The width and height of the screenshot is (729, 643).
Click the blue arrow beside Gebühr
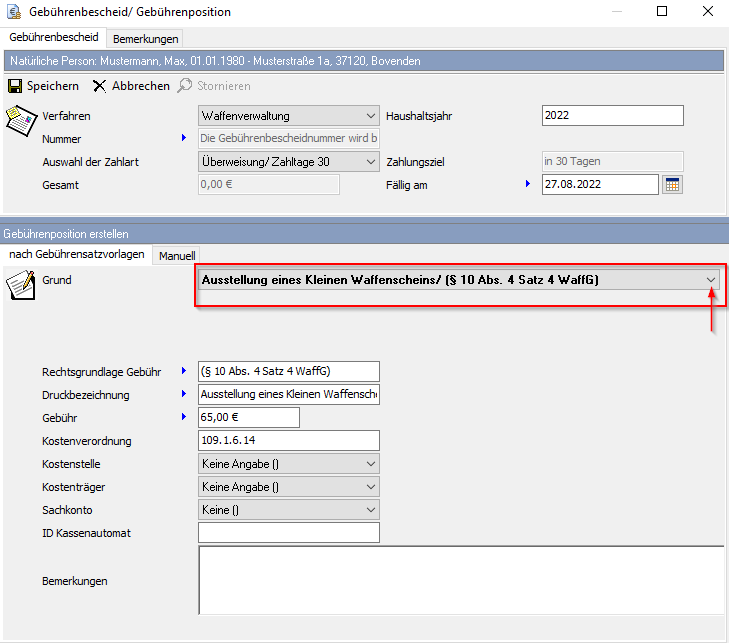coord(184,417)
